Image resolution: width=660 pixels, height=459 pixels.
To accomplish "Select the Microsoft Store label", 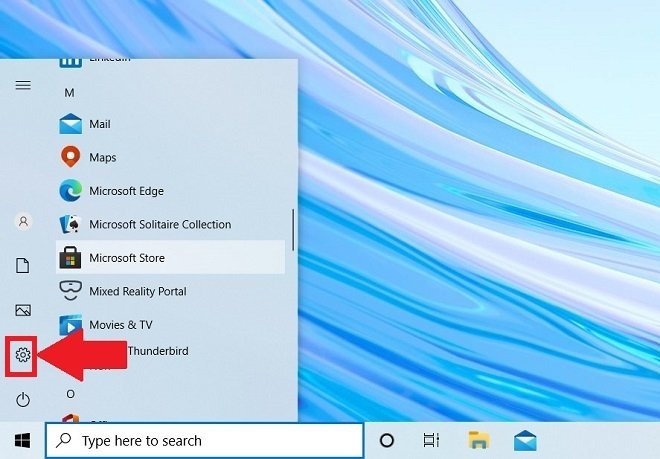I will pos(127,258).
